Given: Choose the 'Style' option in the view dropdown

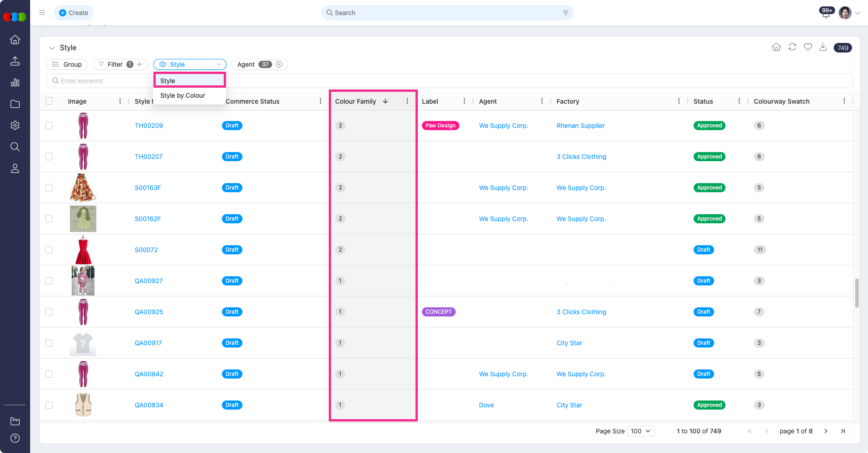Looking at the screenshot, I should [189, 81].
